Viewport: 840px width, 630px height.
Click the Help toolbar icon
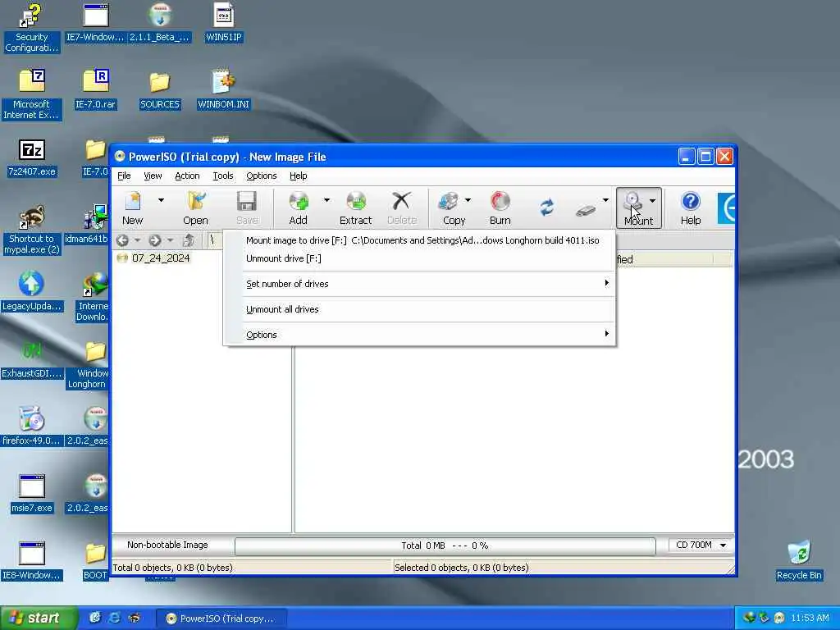(x=691, y=208)
